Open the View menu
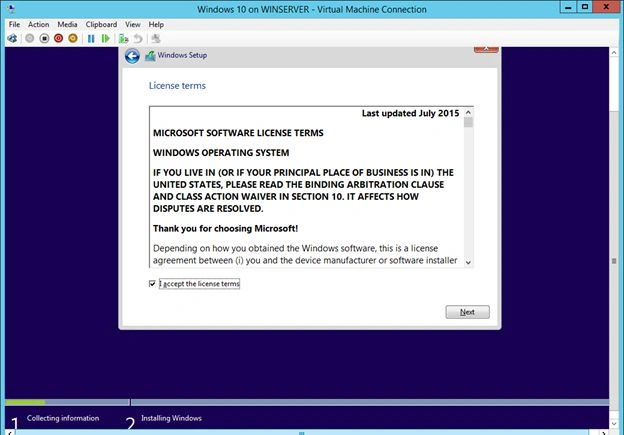 point(133,24)
